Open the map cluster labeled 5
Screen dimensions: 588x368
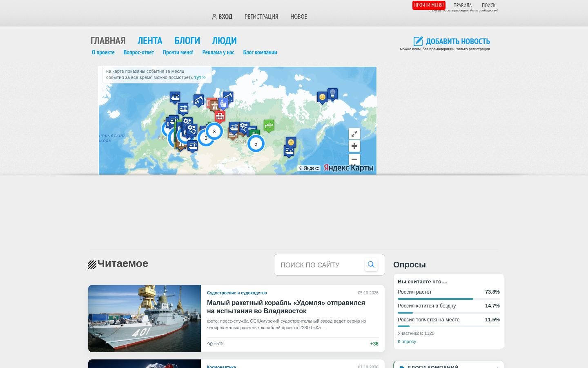256,144
